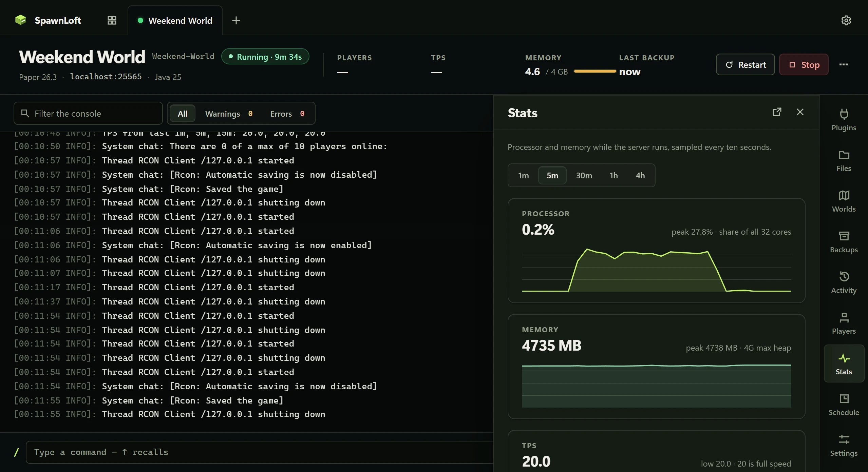Restart the server
Viewport: 868px width, 472px height.
746,64
